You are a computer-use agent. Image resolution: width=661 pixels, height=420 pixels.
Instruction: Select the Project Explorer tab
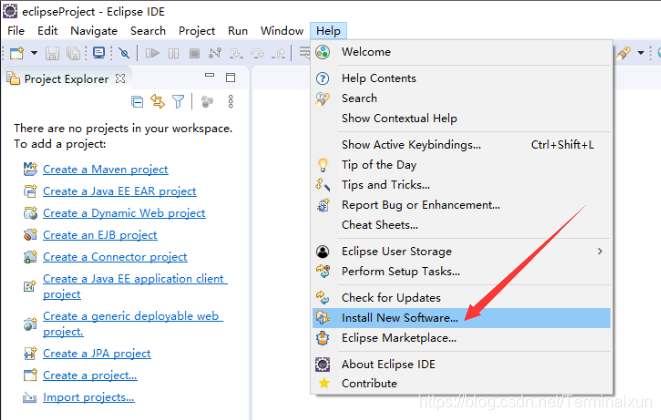[66, 79]
